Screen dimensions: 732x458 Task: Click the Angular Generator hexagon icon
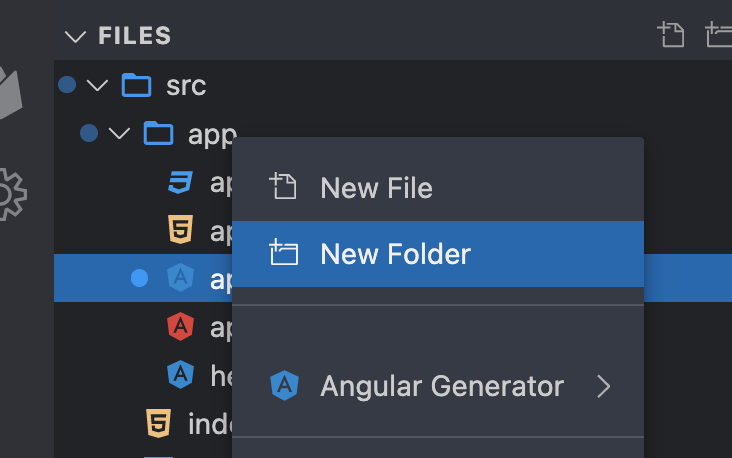tap(284, 386)
